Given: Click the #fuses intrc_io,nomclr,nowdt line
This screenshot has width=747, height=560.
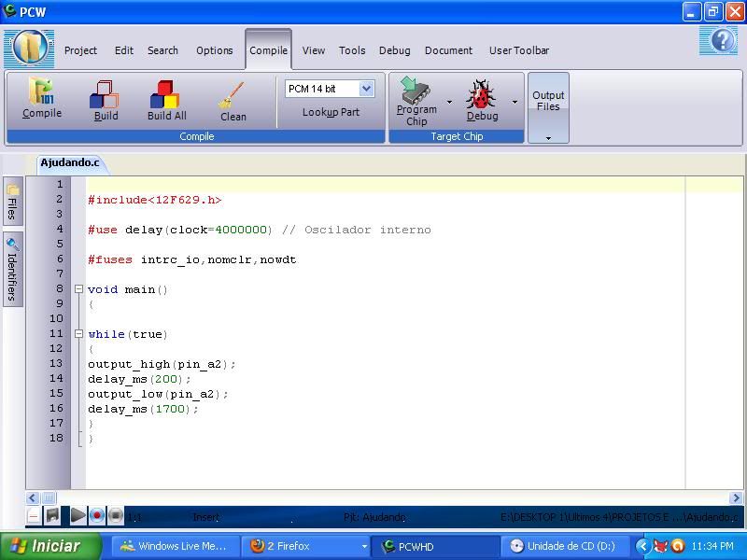Looking at the screenshot, I should (192, 260).
